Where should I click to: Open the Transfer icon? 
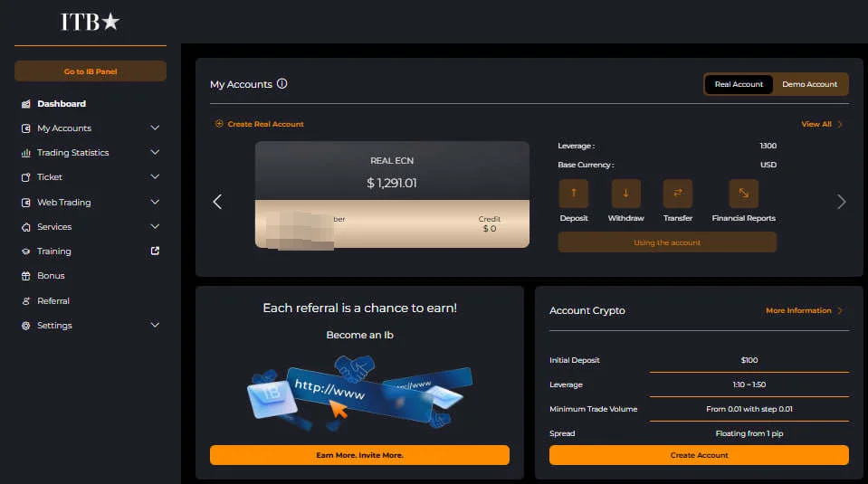pyautogui.click(x=678, y=193)
